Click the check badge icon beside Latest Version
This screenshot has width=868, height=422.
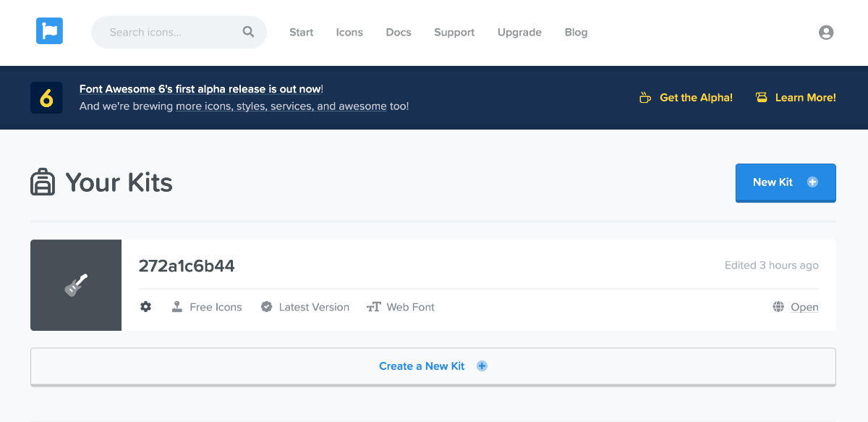pos(266,307)
